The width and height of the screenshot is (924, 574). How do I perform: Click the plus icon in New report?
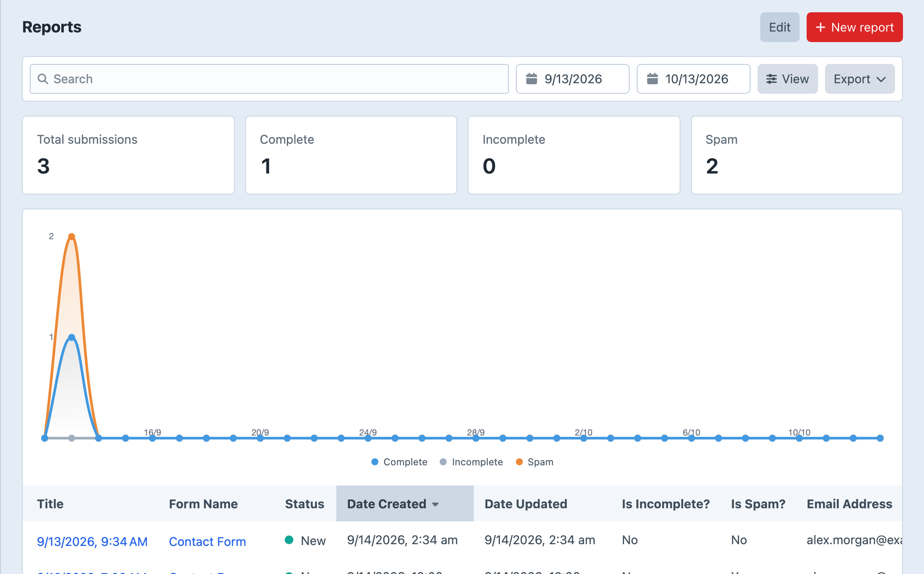[820, 27]
